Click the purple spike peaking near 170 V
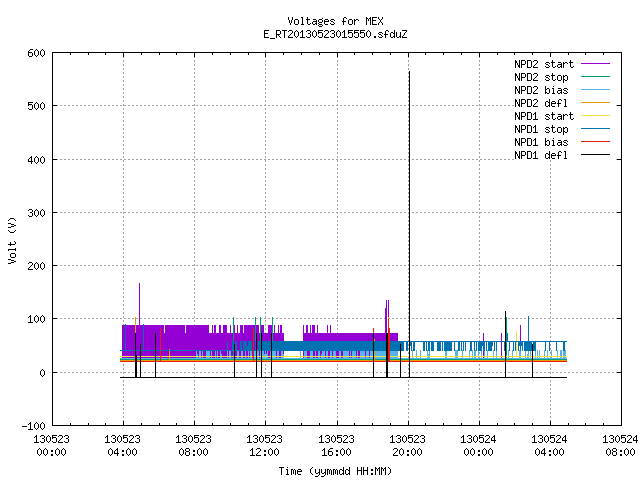640x480 pixels. (139, 304)
